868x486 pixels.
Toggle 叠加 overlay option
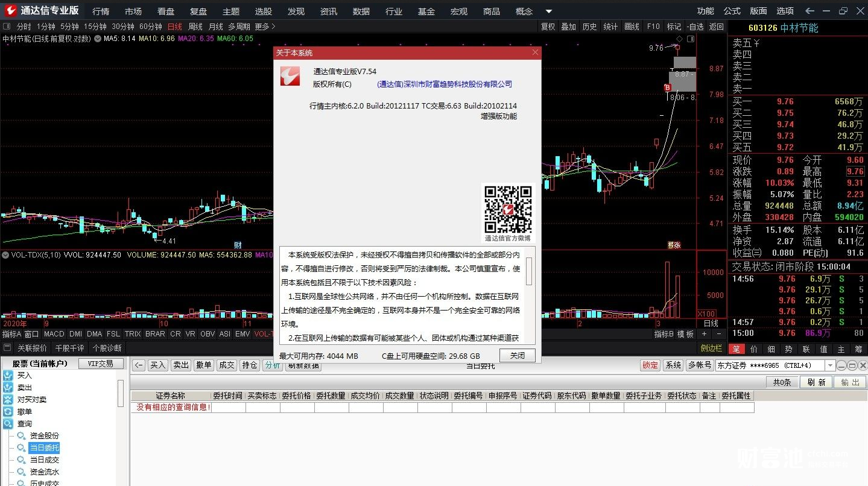coord(569,27)
